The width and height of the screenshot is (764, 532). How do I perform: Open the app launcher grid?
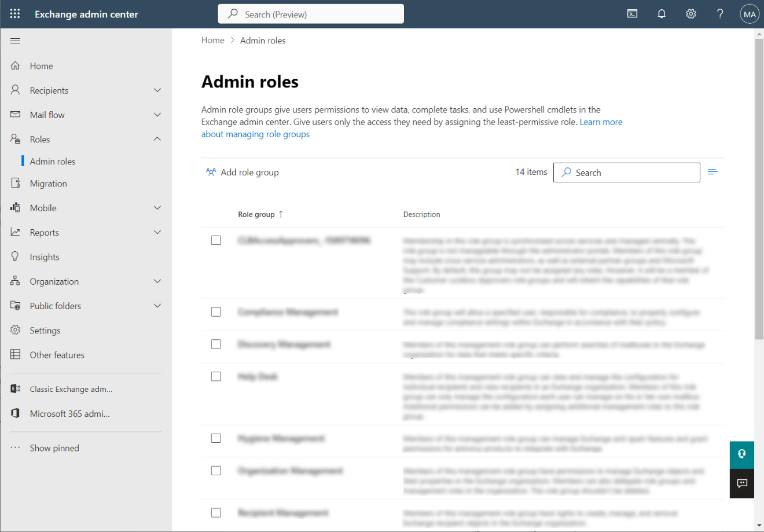[14, 14]
